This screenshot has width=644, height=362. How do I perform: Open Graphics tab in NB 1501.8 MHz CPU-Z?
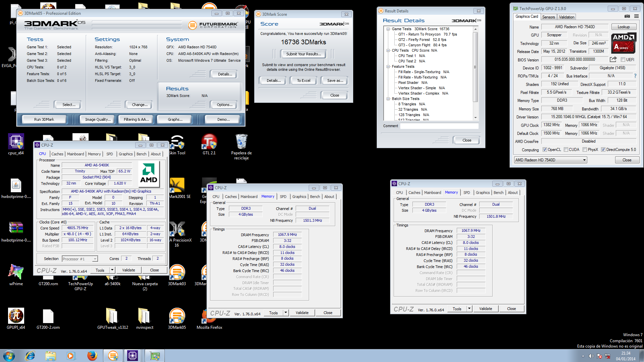click(483, 193)
